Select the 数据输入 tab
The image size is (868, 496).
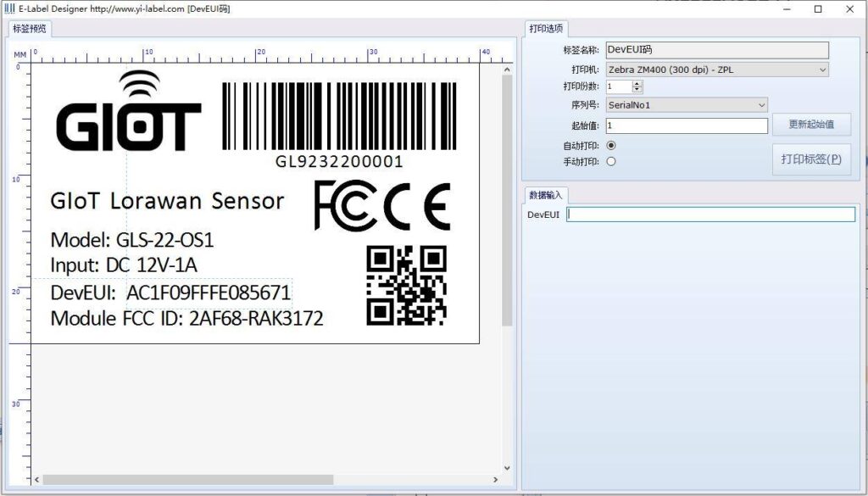click(x=545, y=195)
